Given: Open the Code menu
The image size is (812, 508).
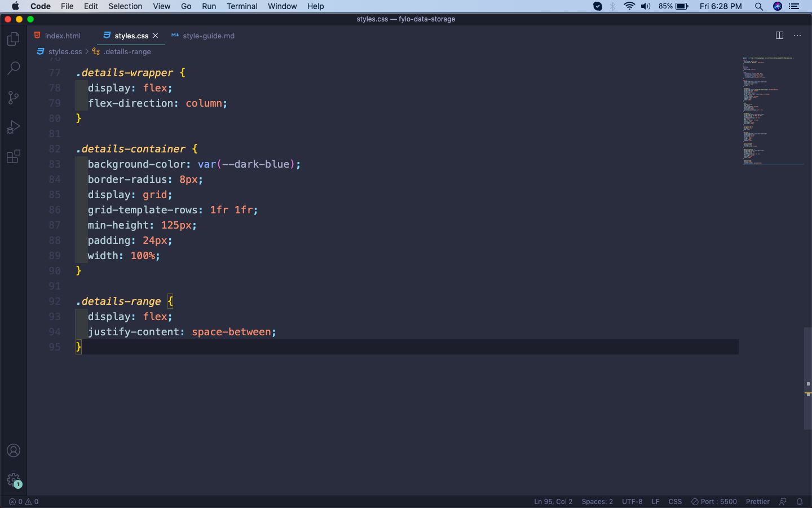Looking at the screenshot, I should pyautogui.click(x=41, y=6).
